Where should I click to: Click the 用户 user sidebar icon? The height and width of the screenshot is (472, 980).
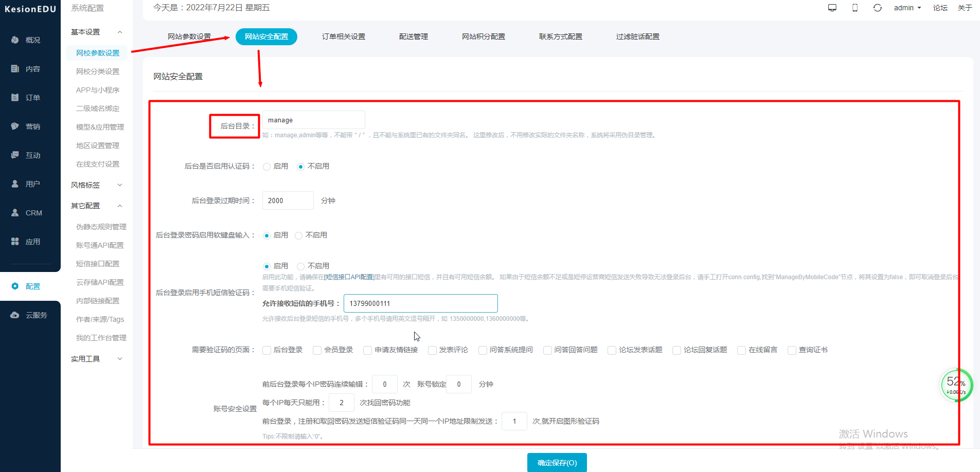pos(15,184)
